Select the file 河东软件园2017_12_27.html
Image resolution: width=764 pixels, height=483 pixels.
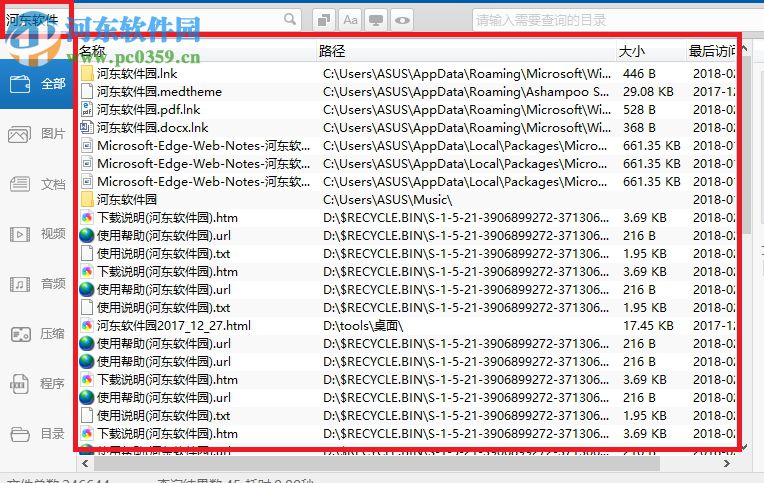[x=174, y=326]
